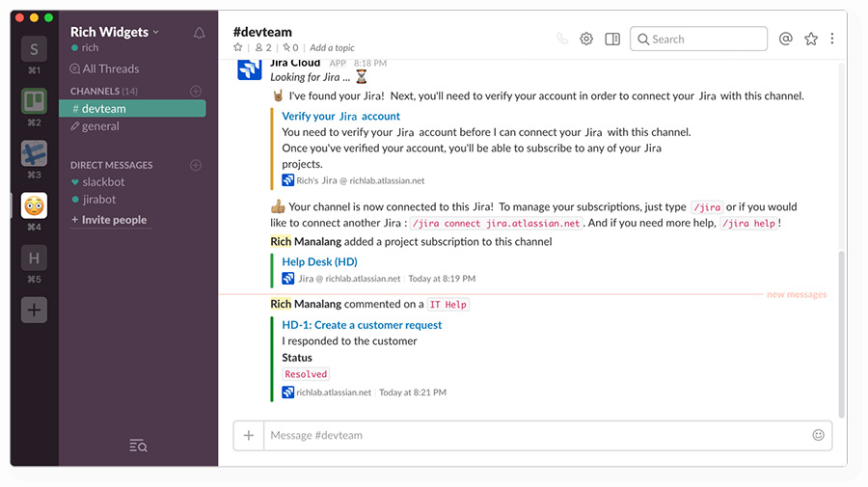Open channel settings gear
The image size is (868, 487).
[586, 39]
